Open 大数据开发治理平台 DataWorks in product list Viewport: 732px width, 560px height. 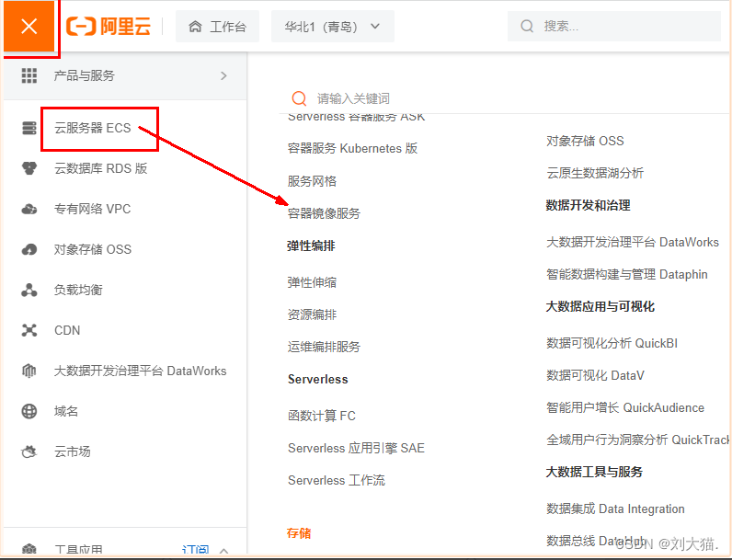pos(633,242)
